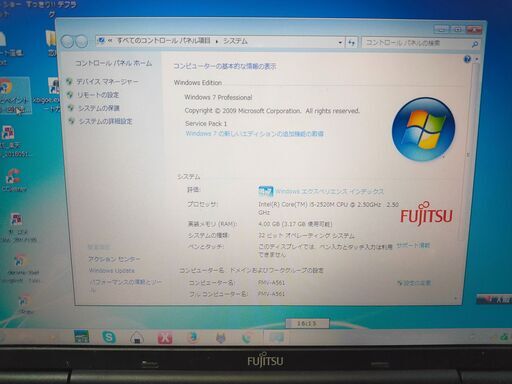512x384 pixels.
Task: Click the Back navigation arrow button
Action: point(67,42)
